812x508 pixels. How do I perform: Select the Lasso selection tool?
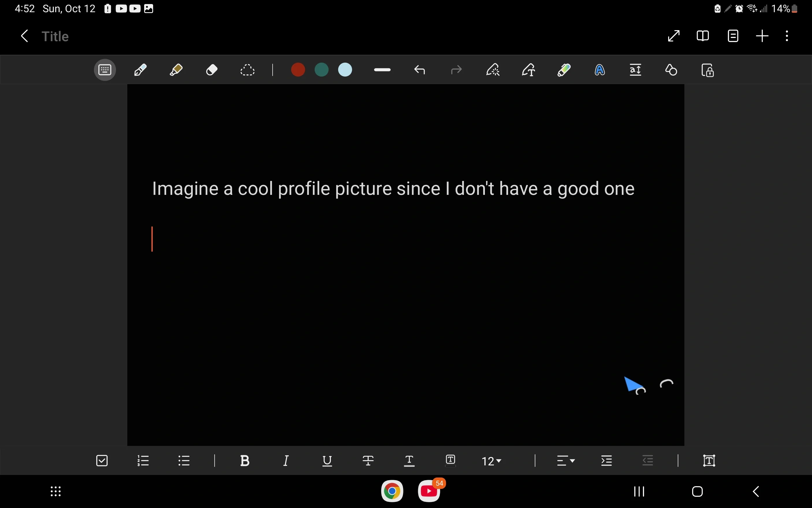tap(248, 70)
